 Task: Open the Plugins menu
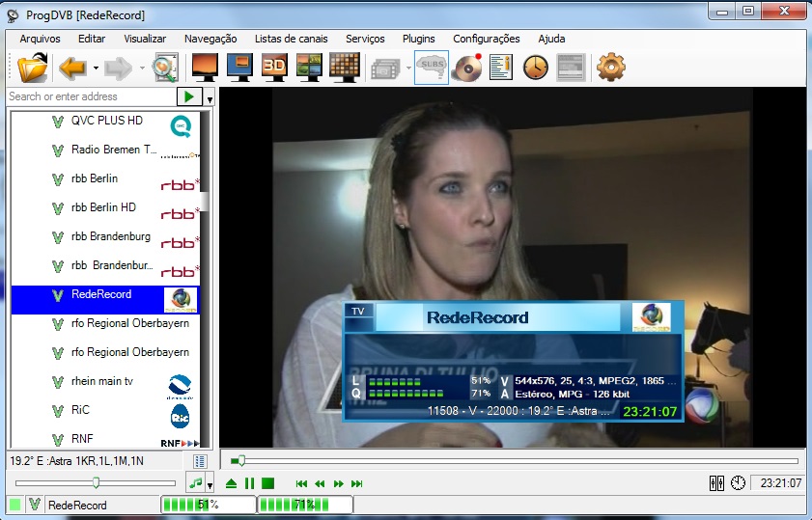point(418,39)
